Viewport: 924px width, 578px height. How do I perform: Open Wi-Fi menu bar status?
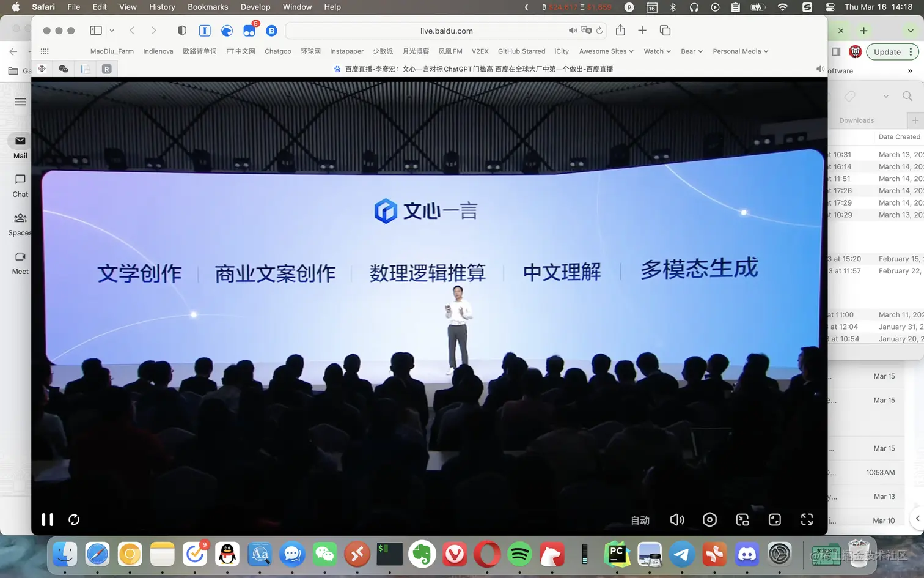782,7
